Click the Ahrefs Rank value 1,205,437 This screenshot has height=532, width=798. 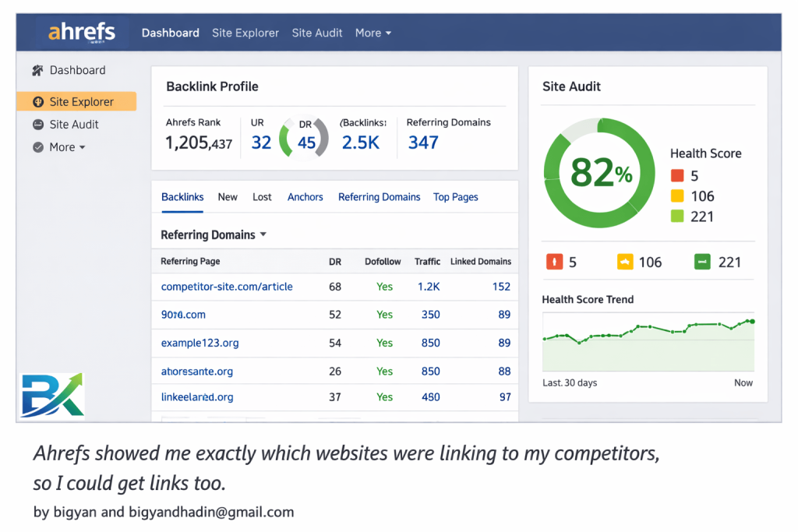point(199,143)
